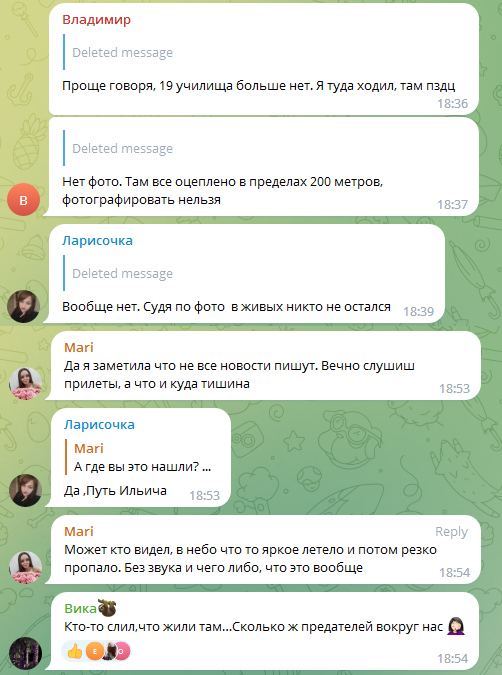Viewport: 502px width, 675px height.
Task: Click the 18:36 timestamp on Владимир's message
Action: pyautogui.click(x=452, y=103)
